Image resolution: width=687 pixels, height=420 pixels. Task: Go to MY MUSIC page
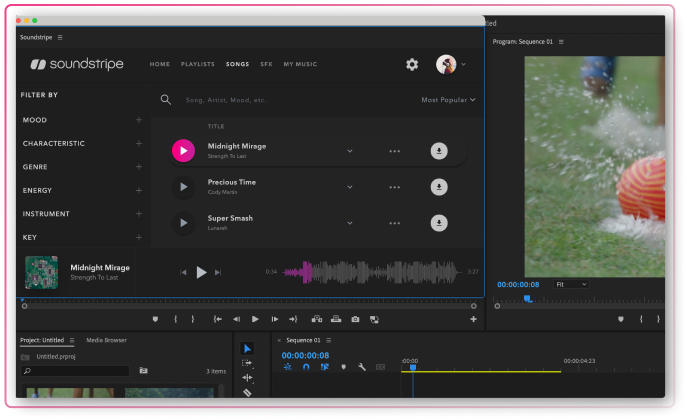tap(300, 64)
